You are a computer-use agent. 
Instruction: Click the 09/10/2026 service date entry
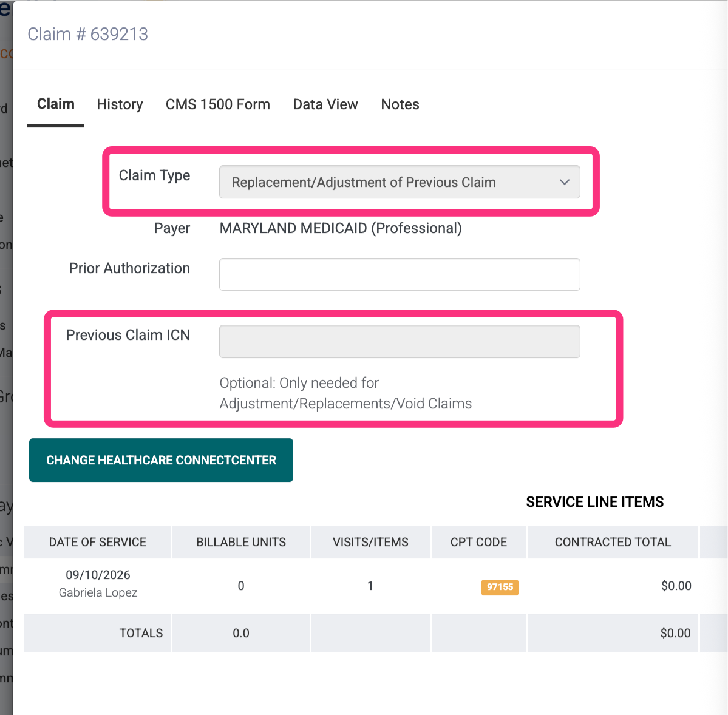coord(98,575)
